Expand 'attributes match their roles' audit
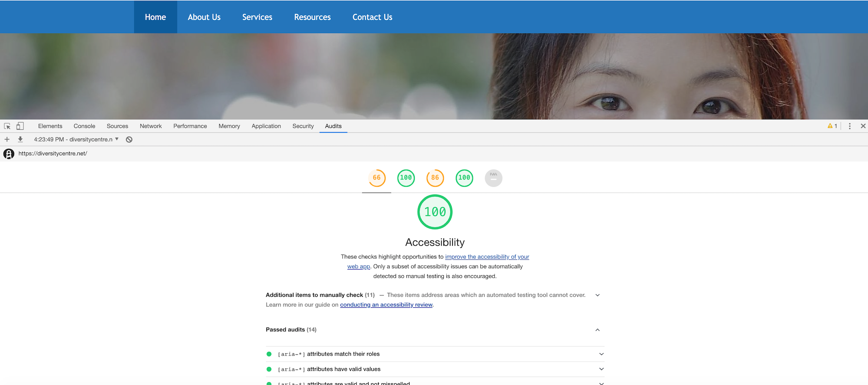This screenshot has height=385, width=868. 601,354
